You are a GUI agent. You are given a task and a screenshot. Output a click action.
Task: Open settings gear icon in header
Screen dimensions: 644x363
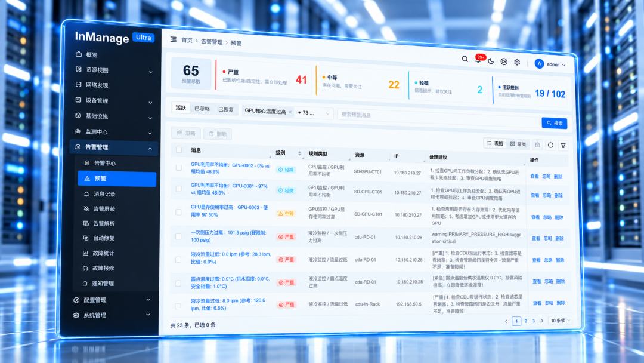point(517,62)
